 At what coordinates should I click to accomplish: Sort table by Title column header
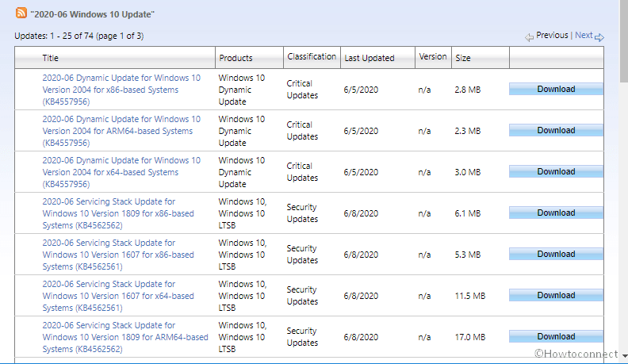click(x=51, y=58)
